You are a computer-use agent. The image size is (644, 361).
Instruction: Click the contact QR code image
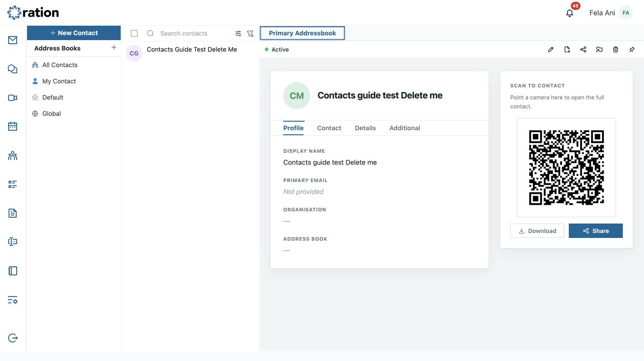click(x=567, y=168)
